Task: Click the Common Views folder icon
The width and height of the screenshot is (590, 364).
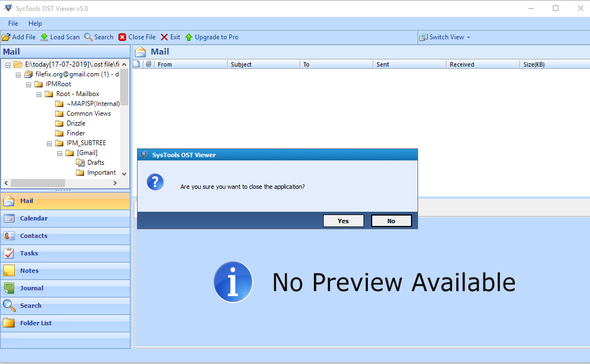Action: [x=59, y=114]
